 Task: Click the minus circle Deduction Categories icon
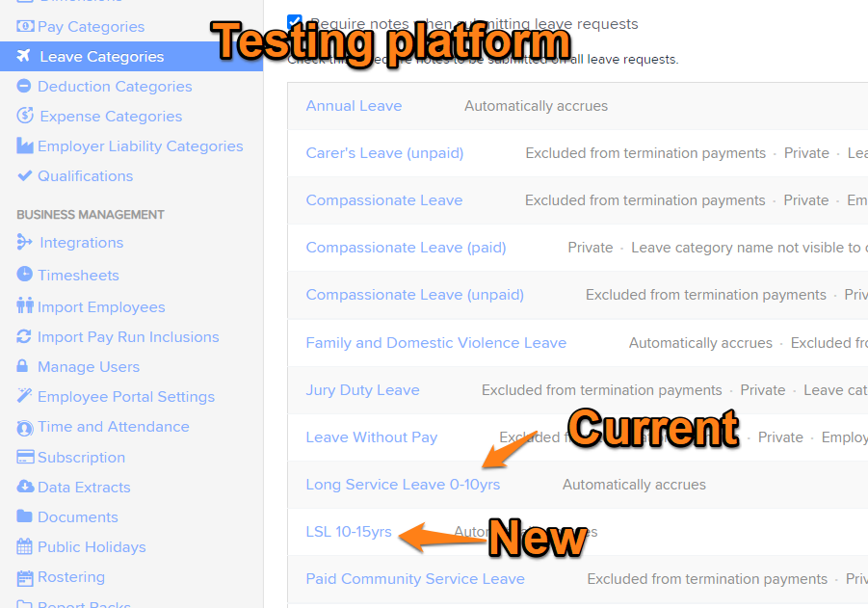pyautogui.click(x=24, y=86)
